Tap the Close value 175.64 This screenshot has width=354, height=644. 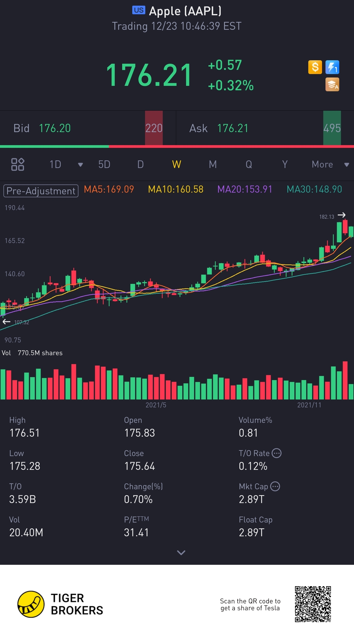point(139,466)
